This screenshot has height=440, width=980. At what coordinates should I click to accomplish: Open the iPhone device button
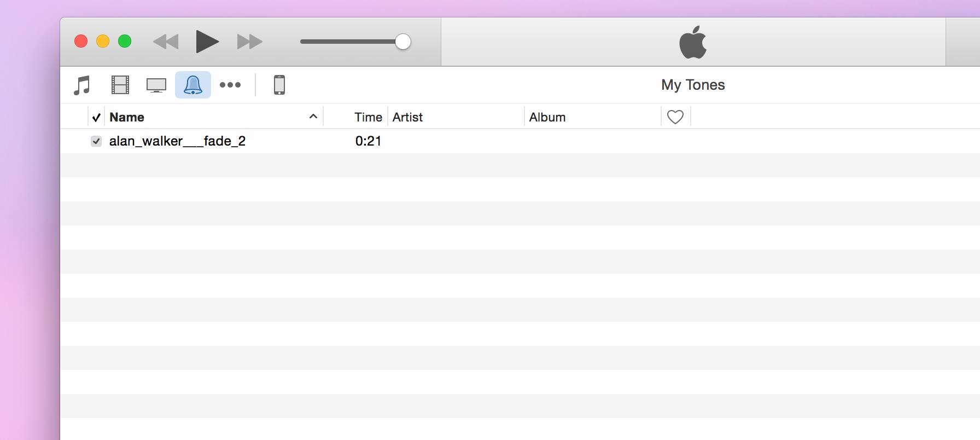pos(279,85)
